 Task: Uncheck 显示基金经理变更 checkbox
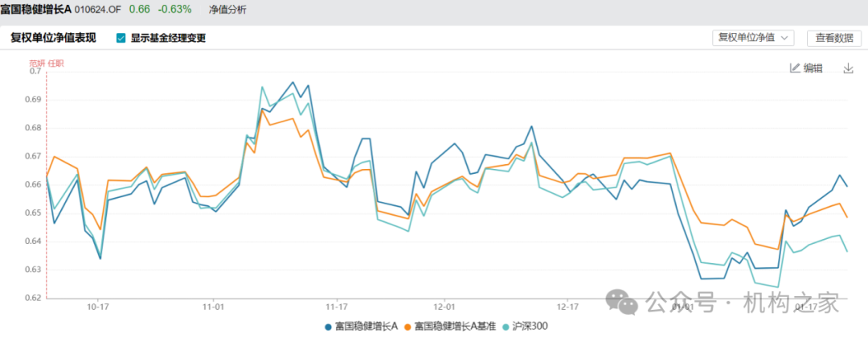click(x=121, y=39)
